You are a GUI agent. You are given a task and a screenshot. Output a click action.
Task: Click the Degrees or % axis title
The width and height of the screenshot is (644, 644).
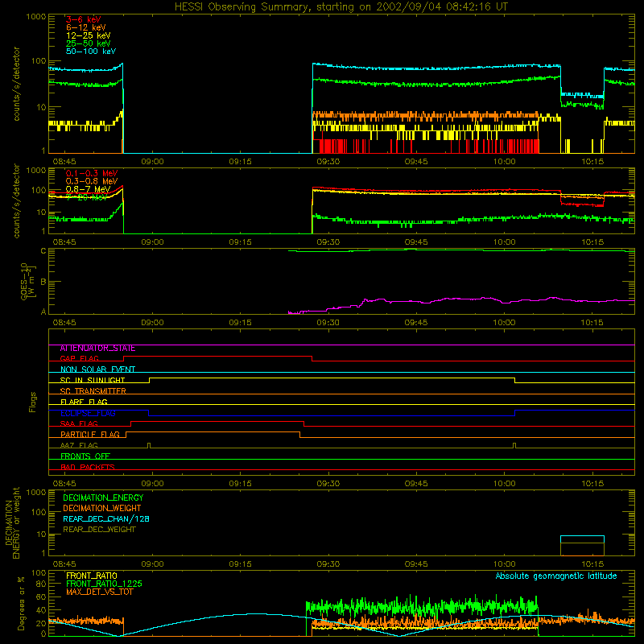(x=21, y=603)
